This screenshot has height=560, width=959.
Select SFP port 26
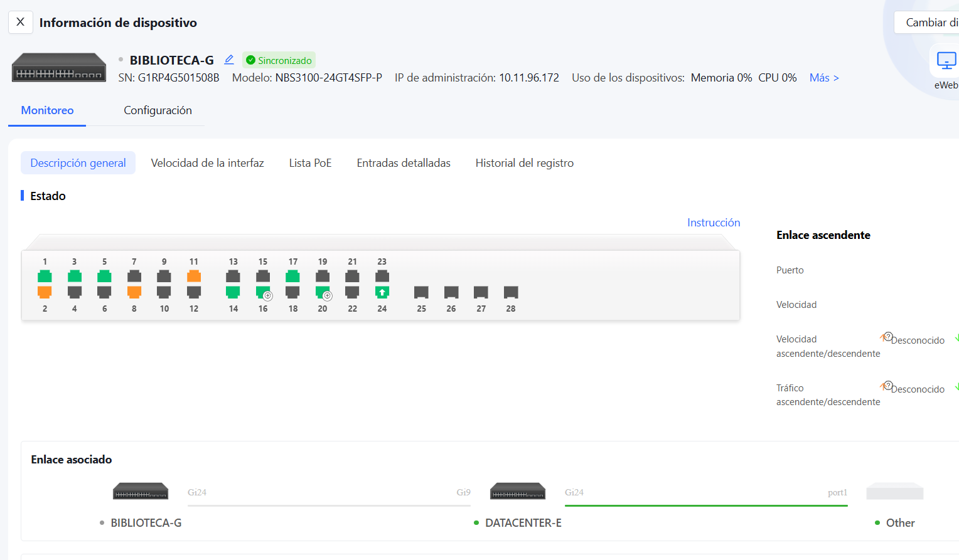click(x=451, y=292)
